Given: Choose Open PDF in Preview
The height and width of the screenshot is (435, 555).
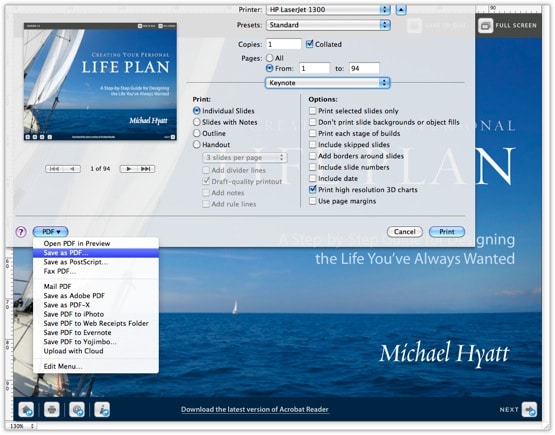Looking at the screenshot, I should 96,244.
